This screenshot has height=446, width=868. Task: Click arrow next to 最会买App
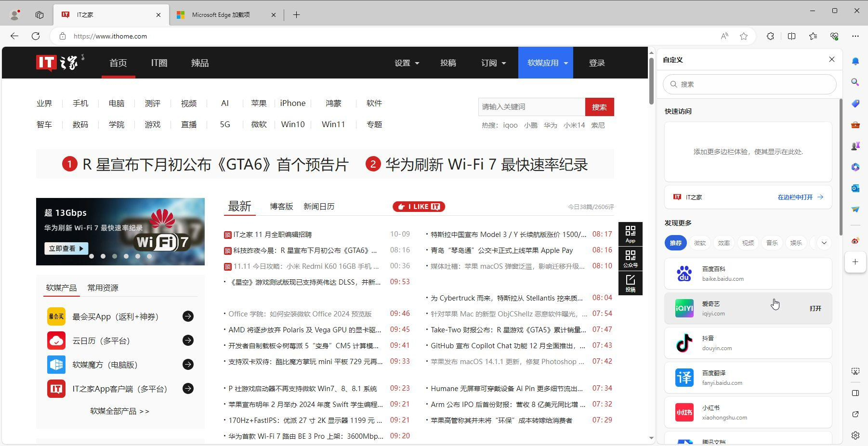(x=188, y=316)
